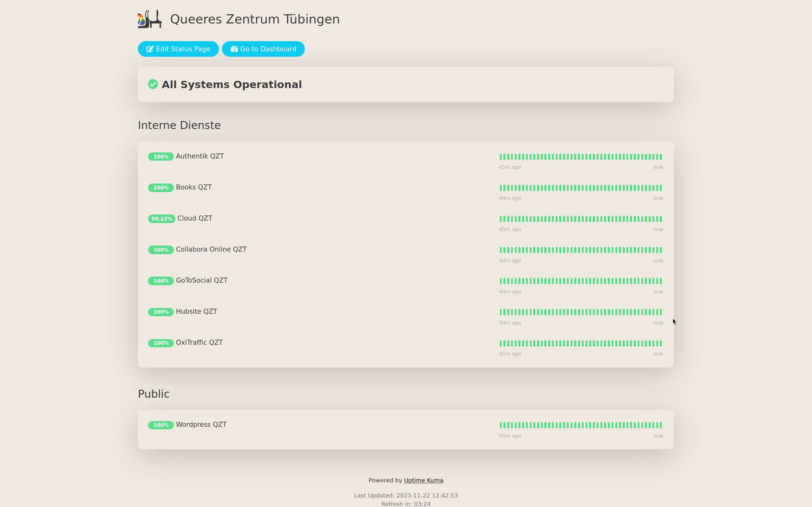Click the Cloud QZT 99.22% badge
The width and height of the screenshot is (812, 507).
click(x=161, y=219)
